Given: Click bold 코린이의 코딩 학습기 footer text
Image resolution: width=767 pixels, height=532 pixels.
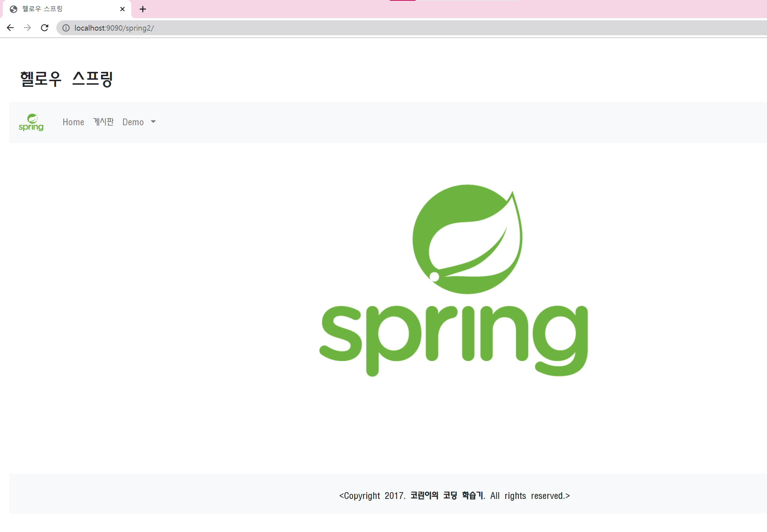Looking at the screenshot, I should pyautogui.click(x=447, y=495).
